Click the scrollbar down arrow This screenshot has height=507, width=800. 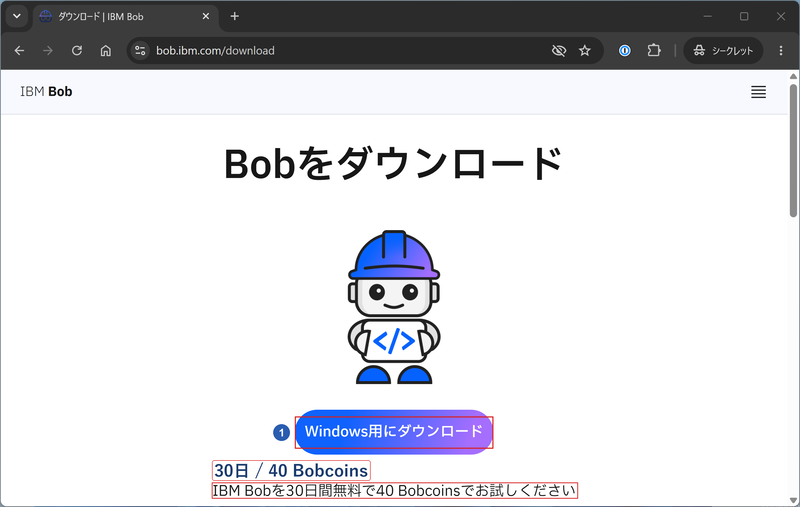[793, 500]
